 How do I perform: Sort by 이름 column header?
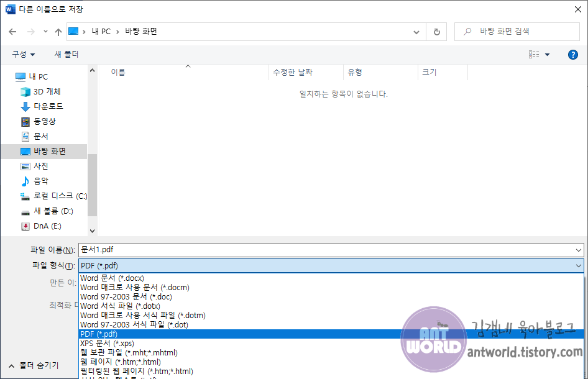[183, 72]
